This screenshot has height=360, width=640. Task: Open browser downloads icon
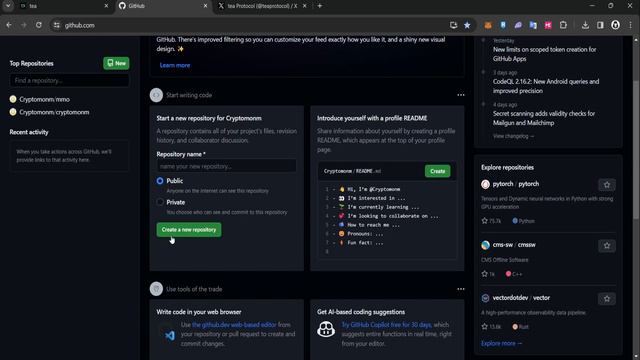coord(585,25)
